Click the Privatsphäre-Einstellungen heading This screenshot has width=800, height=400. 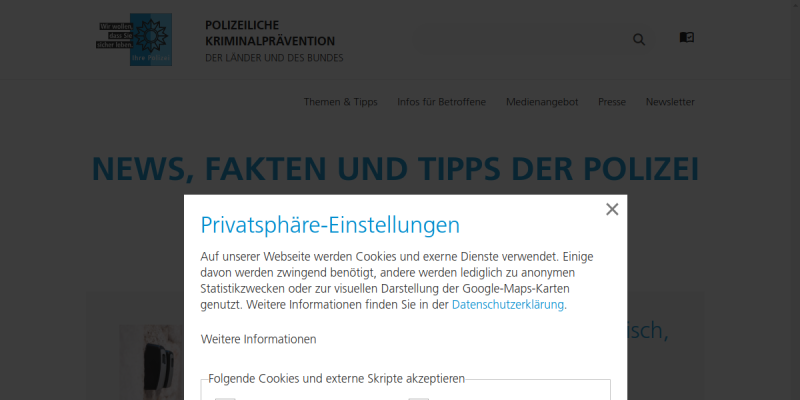[330, 225]
